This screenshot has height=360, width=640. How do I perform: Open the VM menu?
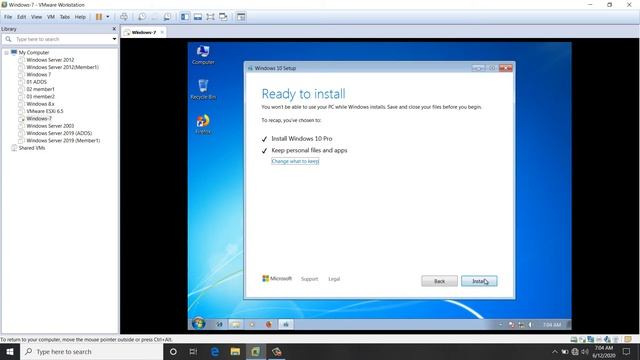[51, 17]
